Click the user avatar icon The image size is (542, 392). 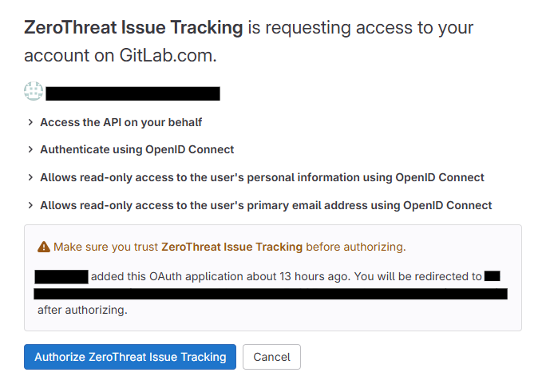[x=33, y=93]
